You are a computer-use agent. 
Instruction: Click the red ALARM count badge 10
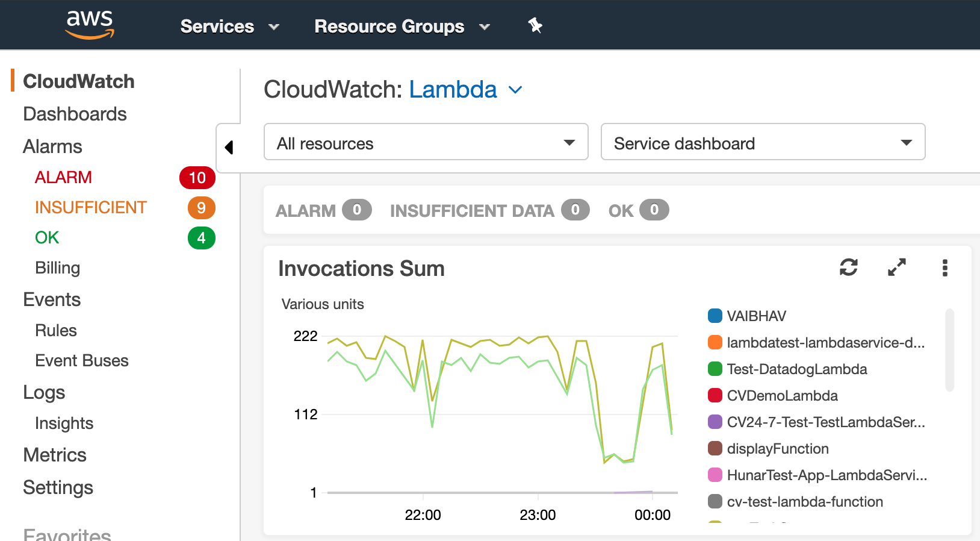[197, 178]
